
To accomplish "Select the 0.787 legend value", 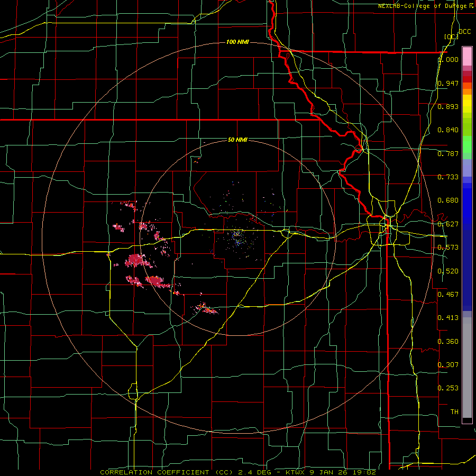I will (x=448, y=153).
